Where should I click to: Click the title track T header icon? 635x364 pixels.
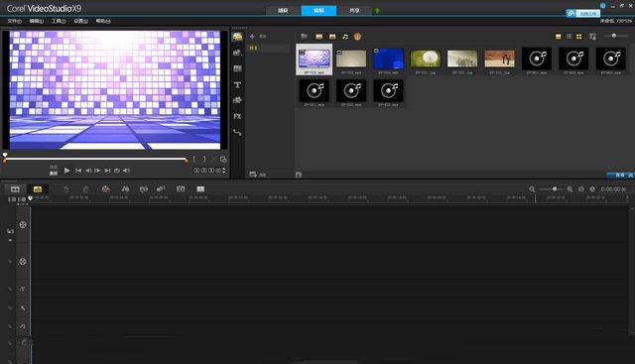pos(23,289)
